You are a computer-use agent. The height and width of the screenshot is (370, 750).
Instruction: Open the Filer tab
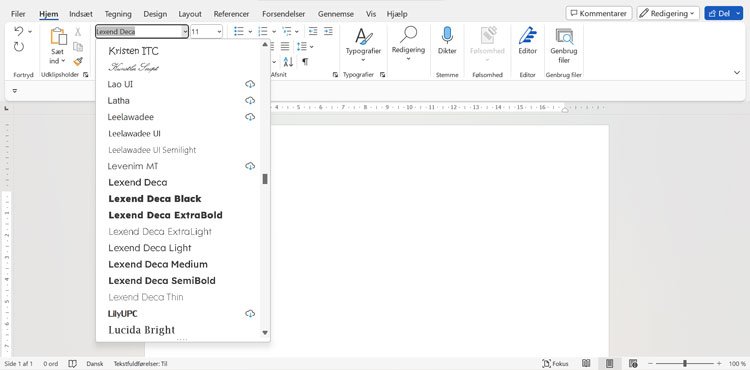tap(18, 14)
